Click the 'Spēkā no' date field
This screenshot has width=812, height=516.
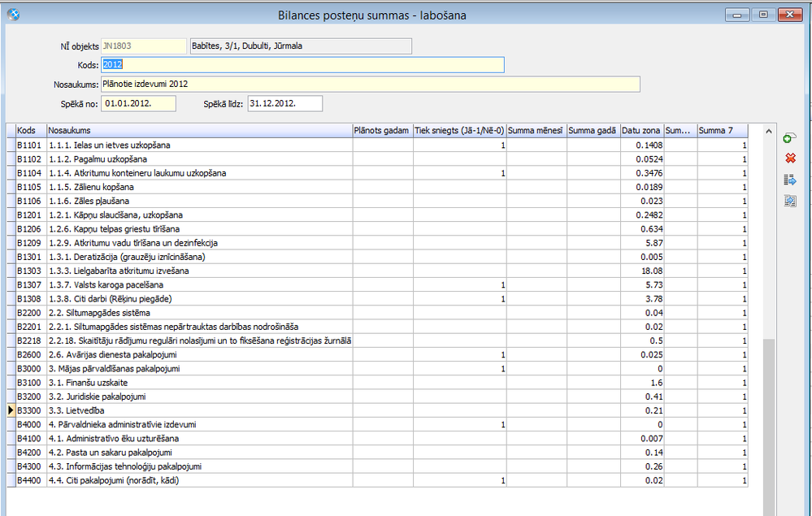click(138, 103)
